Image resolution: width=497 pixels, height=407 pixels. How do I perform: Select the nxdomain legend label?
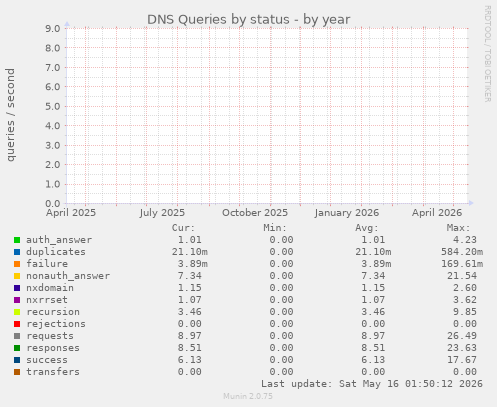(x=50, y=288)
